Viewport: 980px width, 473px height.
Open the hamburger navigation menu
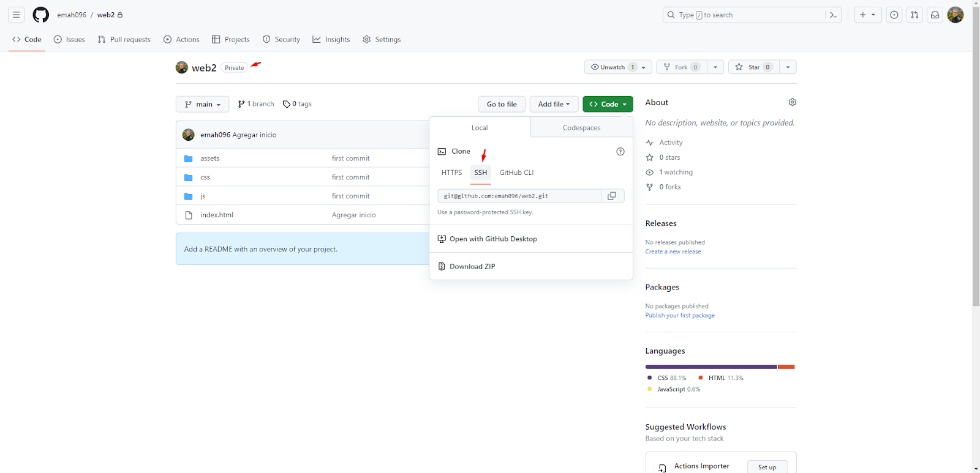point(17,15)
